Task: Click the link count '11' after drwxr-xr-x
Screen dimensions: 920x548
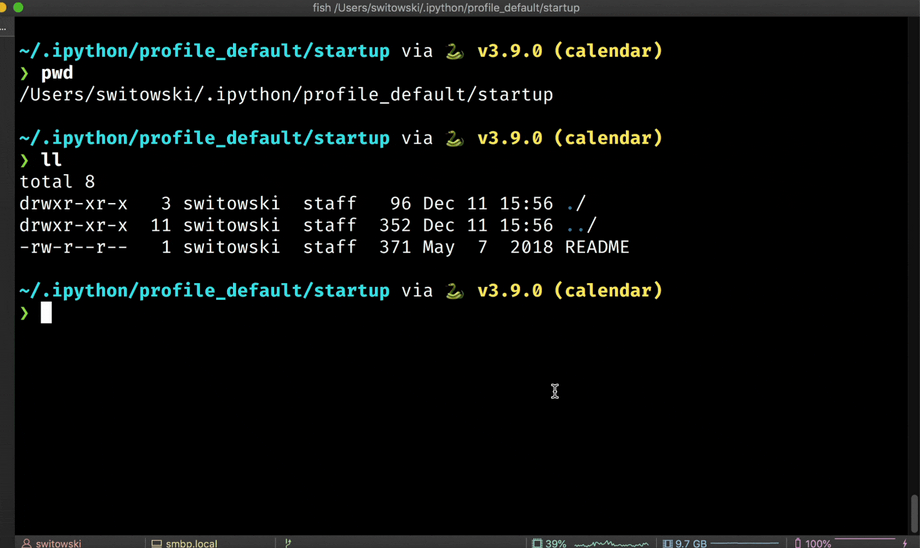Action: (161, 225)
